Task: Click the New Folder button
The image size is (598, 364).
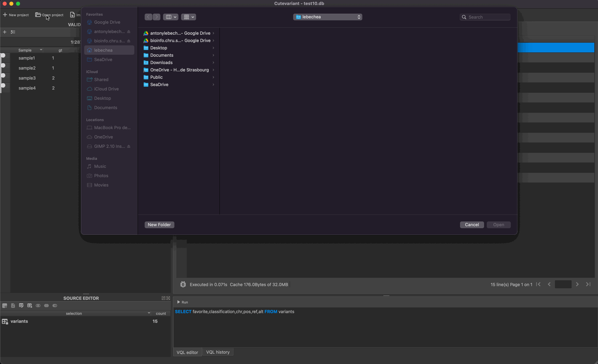Action: [x=159, y=225]
